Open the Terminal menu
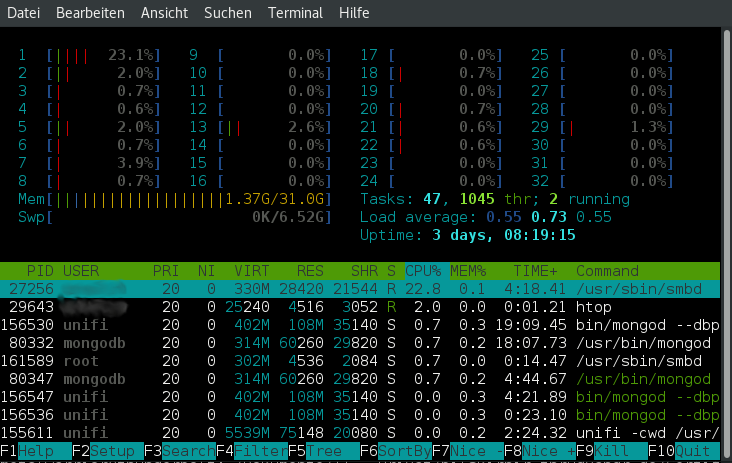Image resolution: width=732 pixels, height=463 pixels. (x=295, y=13)
